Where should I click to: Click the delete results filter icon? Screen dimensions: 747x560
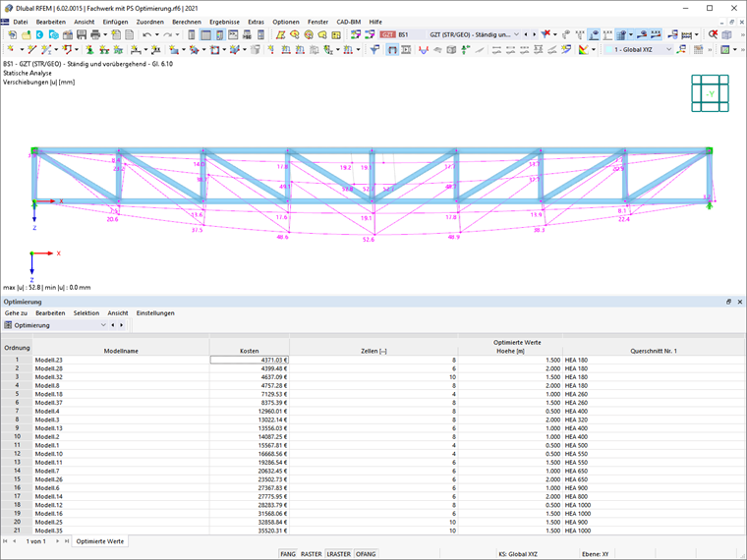[x=546, y=34]
